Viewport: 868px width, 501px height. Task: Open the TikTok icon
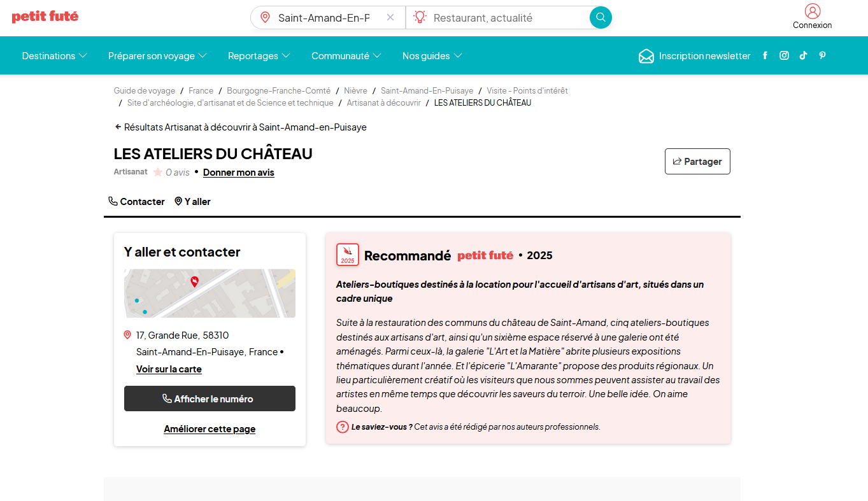804,55
